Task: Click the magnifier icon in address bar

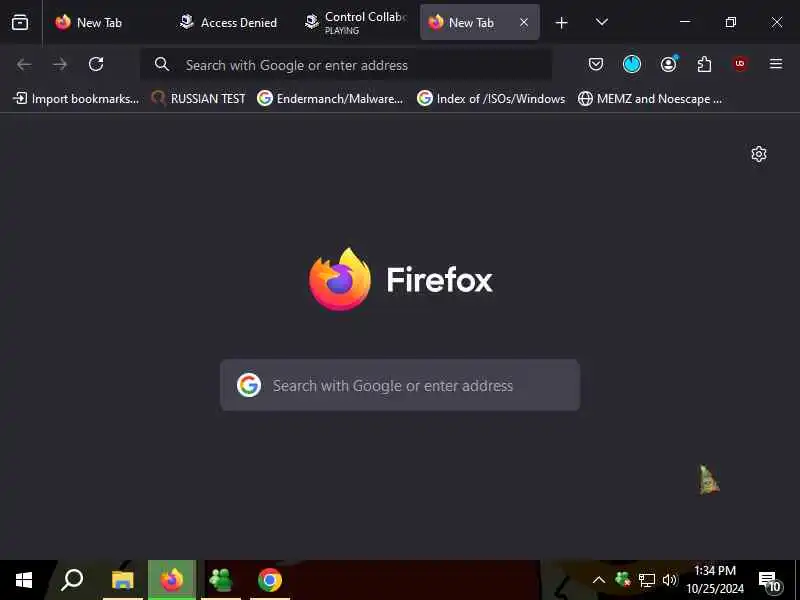Action: [162, 64]
